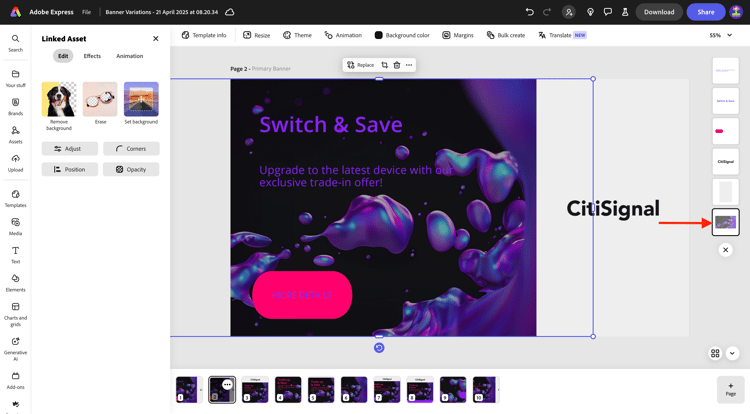
Task: Open the File menu
Action: coord(86,12)
